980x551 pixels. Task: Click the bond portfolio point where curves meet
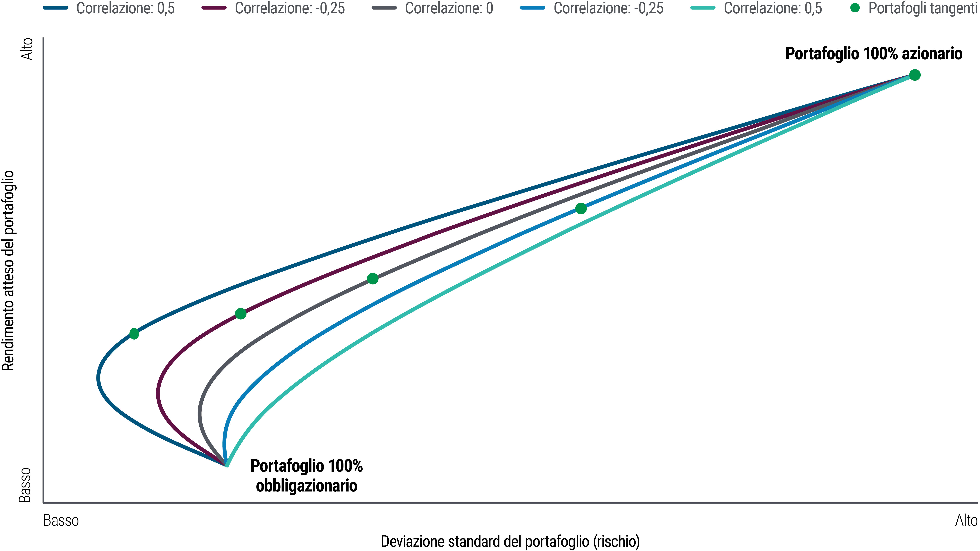coord(226,465)
